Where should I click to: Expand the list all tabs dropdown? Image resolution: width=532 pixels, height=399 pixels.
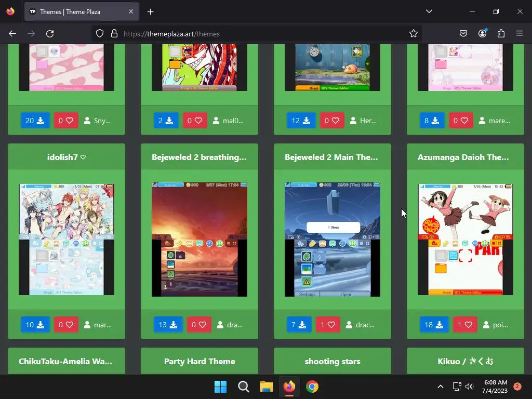[429, 11]
